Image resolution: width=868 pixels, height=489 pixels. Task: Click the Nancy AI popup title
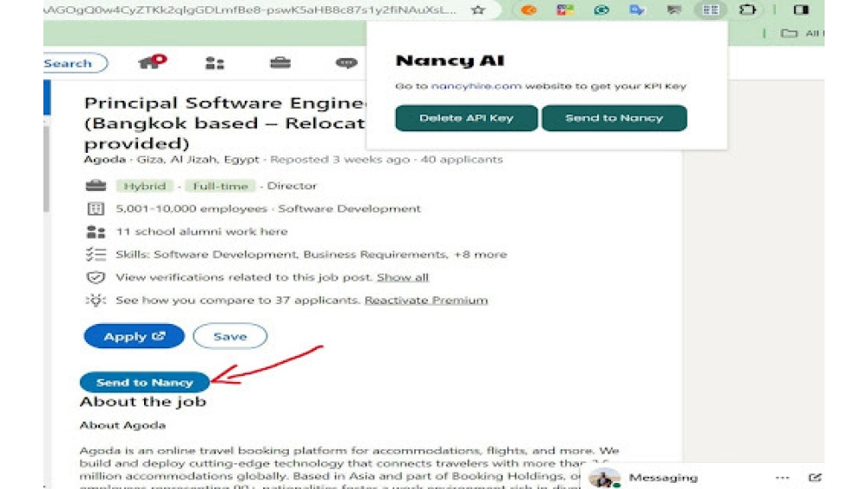pyautogui.click(x=450, y=60)
